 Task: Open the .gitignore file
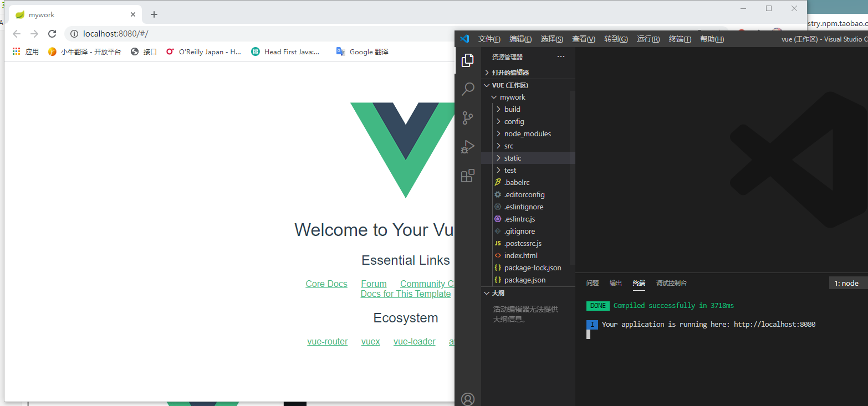pos(528,231)
